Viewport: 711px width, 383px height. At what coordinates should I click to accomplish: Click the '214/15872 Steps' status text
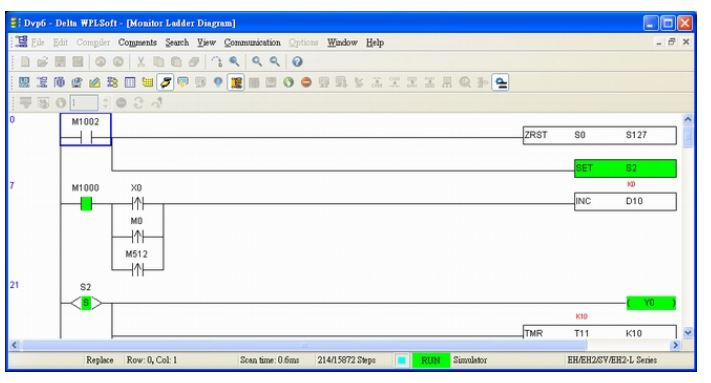click(347, 360)
